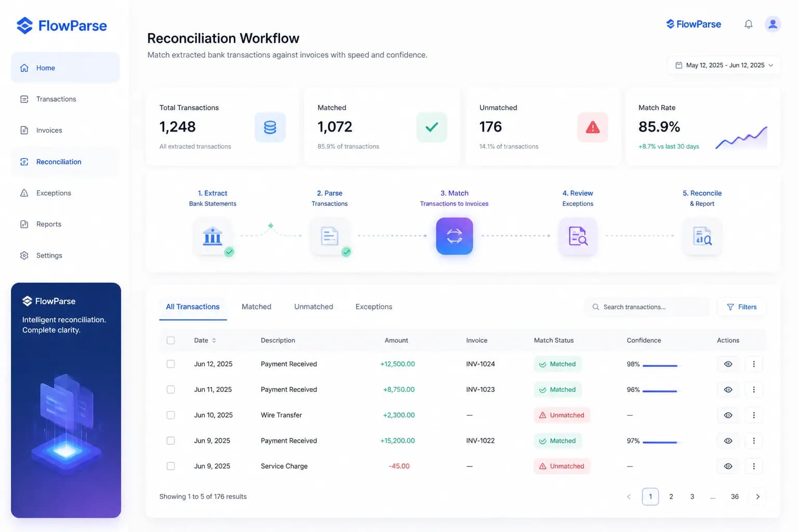Screen dimensions: 798x532
Task: Switch to the Exceptions tab
Action: tap(374, 307)
